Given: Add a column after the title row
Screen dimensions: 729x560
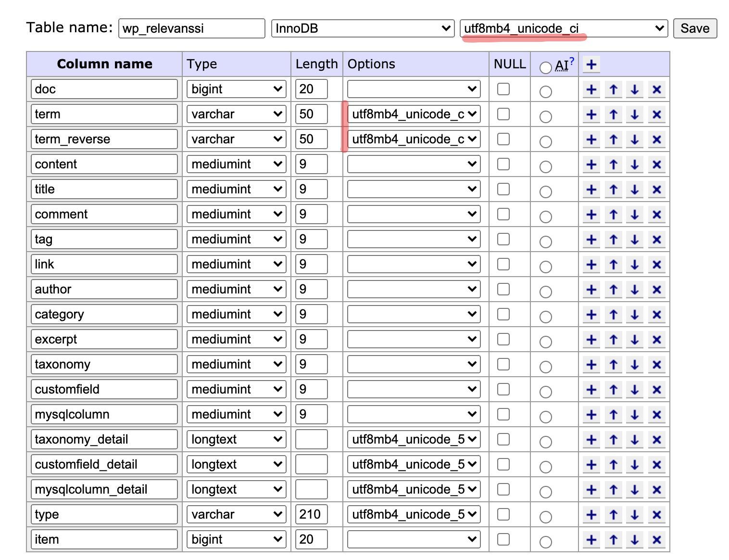Looking at the screenshot, I should click(x=591, y=190).
